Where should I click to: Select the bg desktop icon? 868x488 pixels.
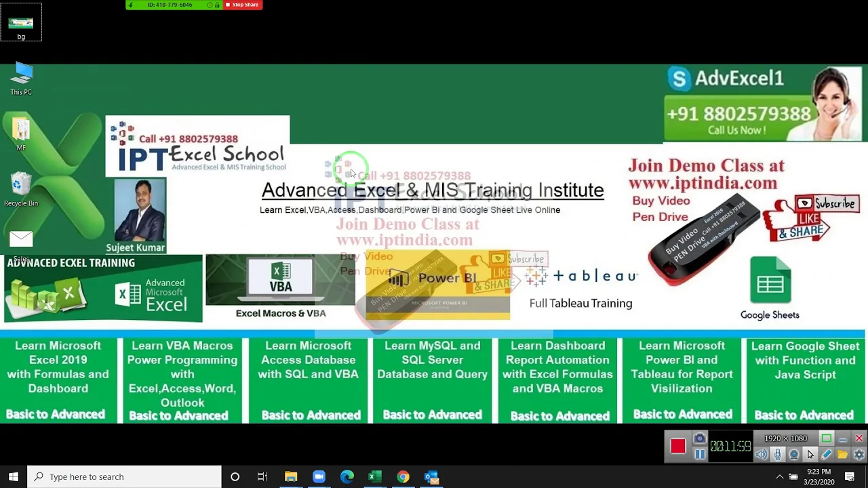(x=21, y=22)
